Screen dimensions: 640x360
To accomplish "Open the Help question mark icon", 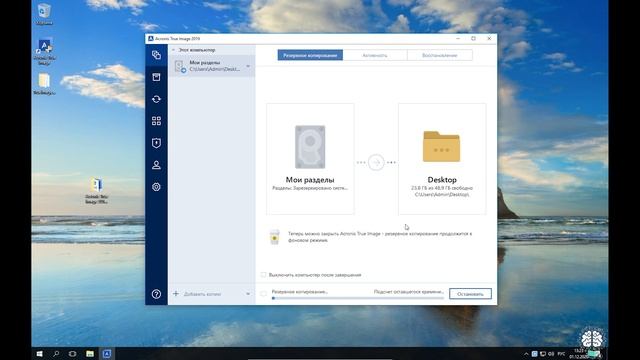I will point(156,294).
